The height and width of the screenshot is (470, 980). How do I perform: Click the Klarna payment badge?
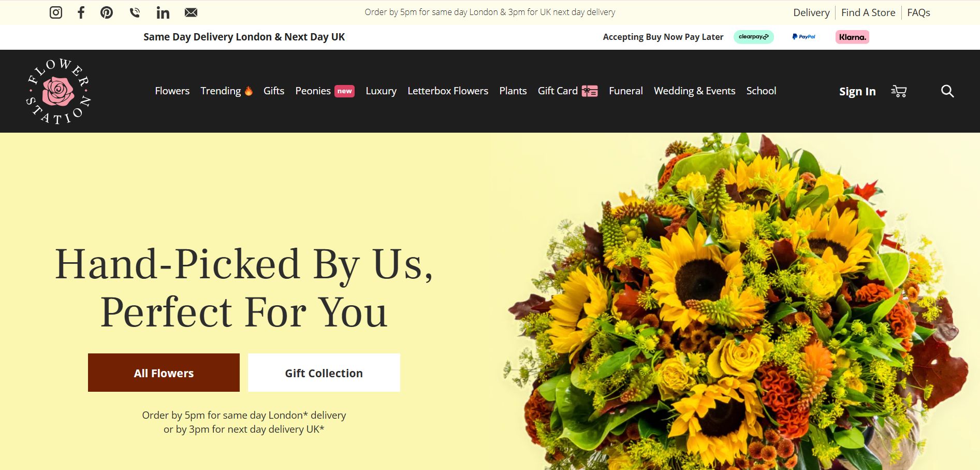[x=852, y=37]
